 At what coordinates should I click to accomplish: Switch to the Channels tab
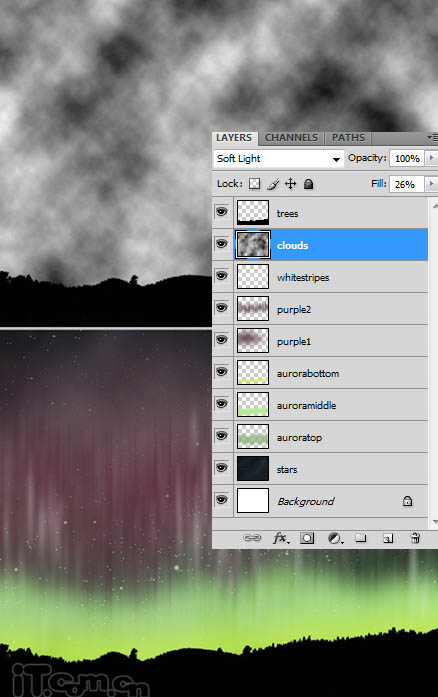tap(291, 138)
